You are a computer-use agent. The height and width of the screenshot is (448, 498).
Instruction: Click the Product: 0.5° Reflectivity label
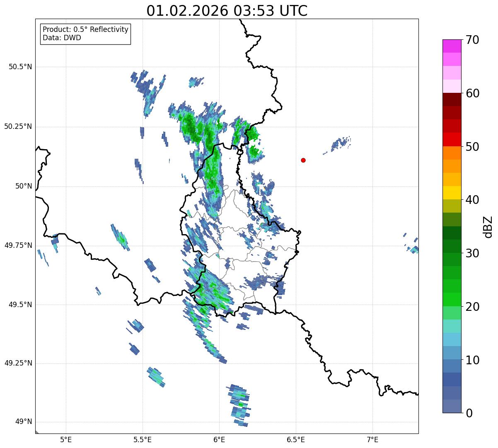(x=86, y=30)
